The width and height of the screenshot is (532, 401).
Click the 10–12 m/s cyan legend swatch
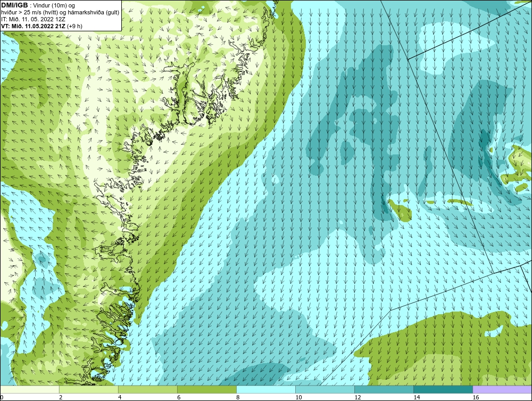pyautogui.click(x=325, y=389)
